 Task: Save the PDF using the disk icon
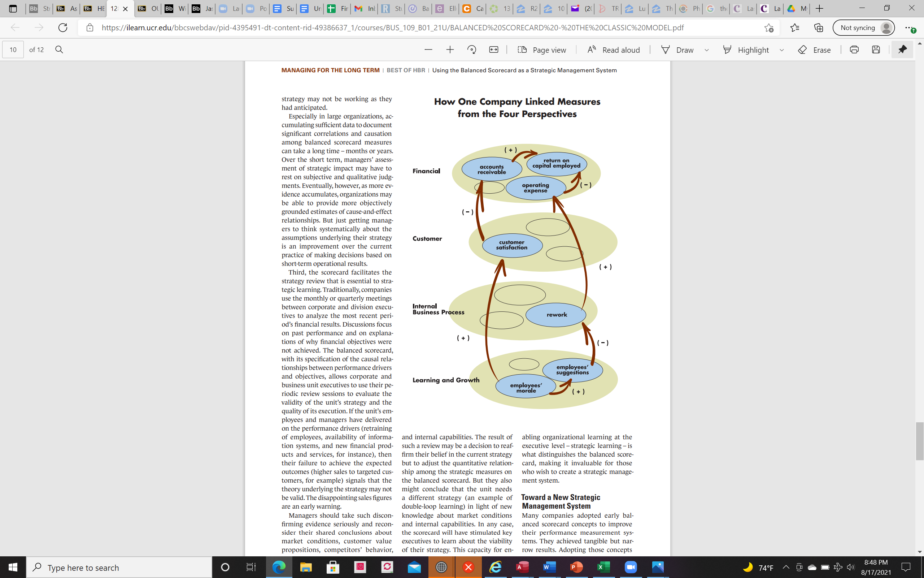point(876,50)
